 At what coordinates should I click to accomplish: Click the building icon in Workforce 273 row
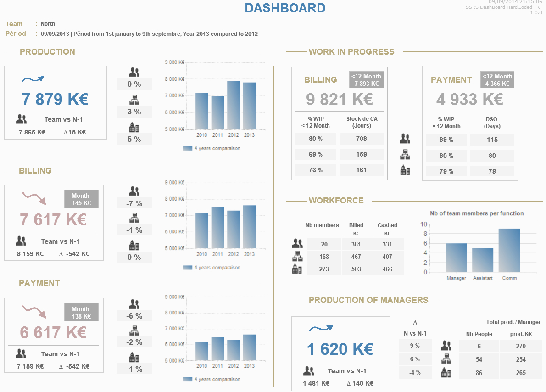pos(297,269)
